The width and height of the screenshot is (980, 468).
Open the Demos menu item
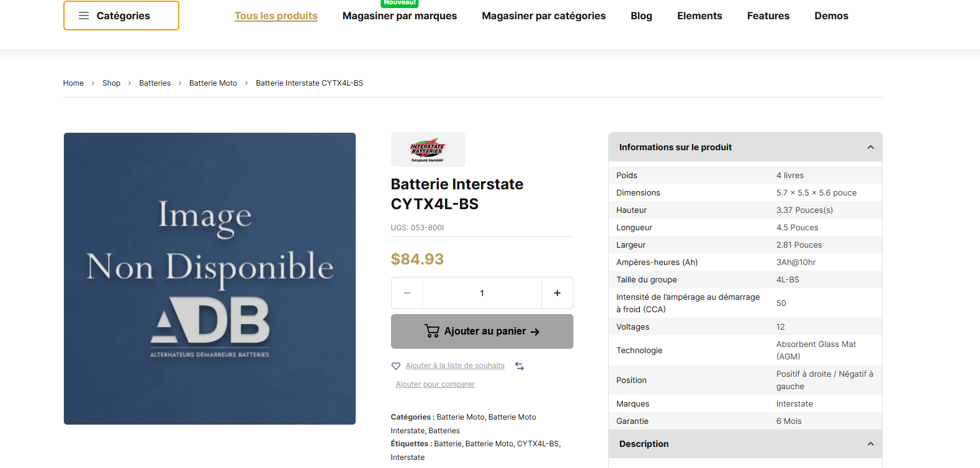pos(832,16)
